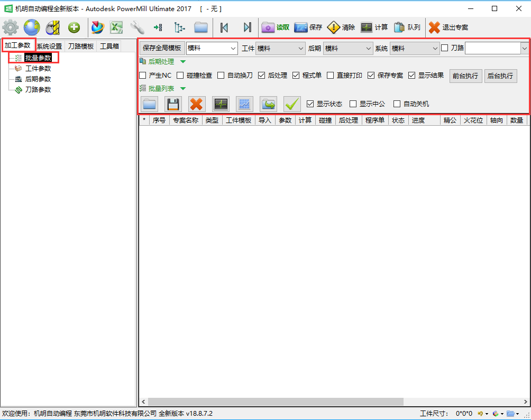Collapse 批量列表 section green arrow
Viewport: 531px width, 420px height.
[183, 89]
